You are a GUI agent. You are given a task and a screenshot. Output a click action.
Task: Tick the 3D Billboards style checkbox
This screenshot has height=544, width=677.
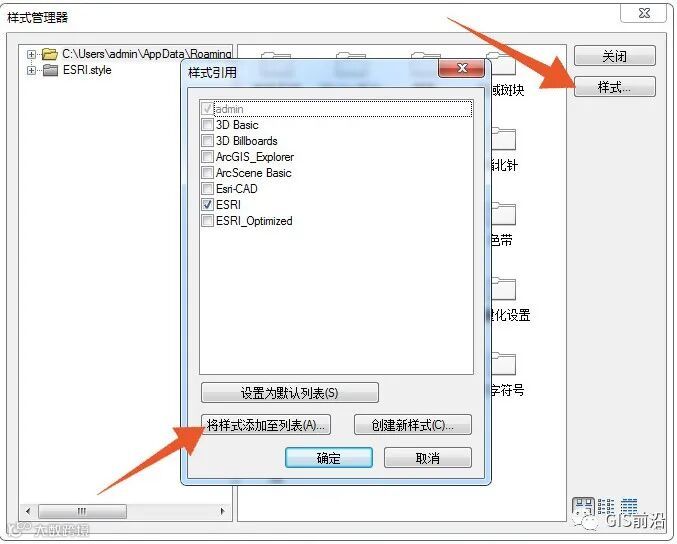pos(208,141)
